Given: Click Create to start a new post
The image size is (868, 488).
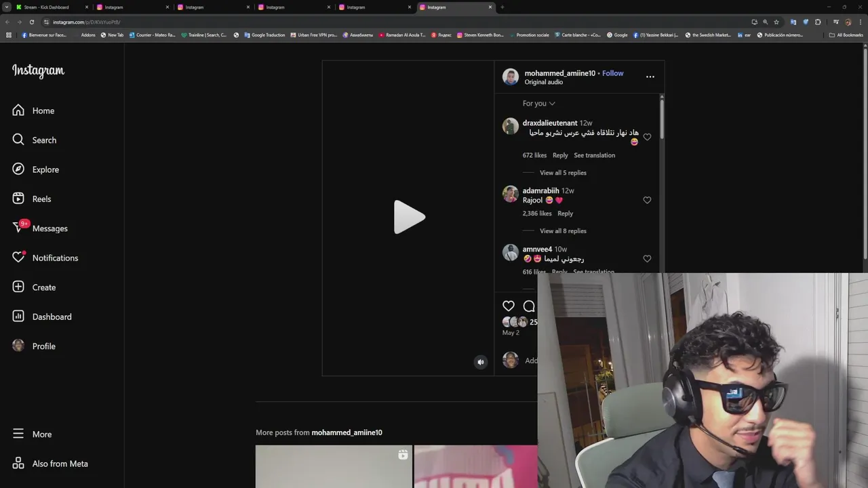Looking at the screenshot, I should click(34, 287).
